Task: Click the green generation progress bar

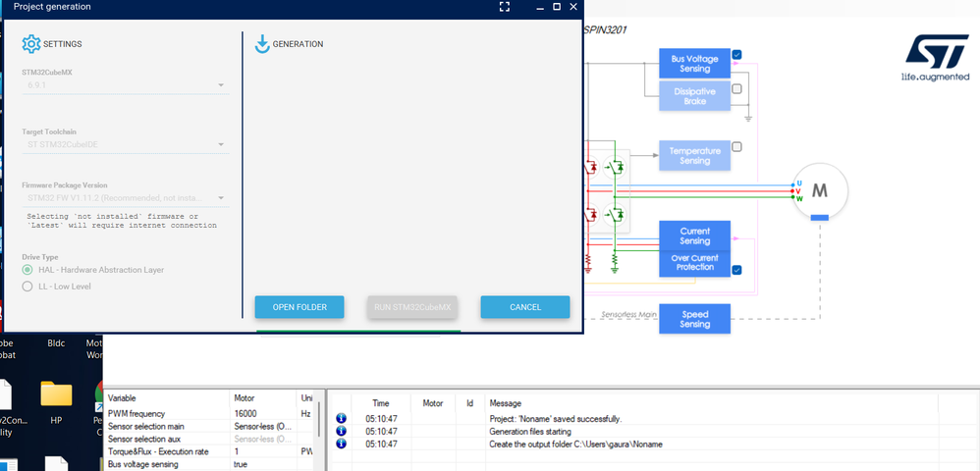Action: click(x=358, y=332)
